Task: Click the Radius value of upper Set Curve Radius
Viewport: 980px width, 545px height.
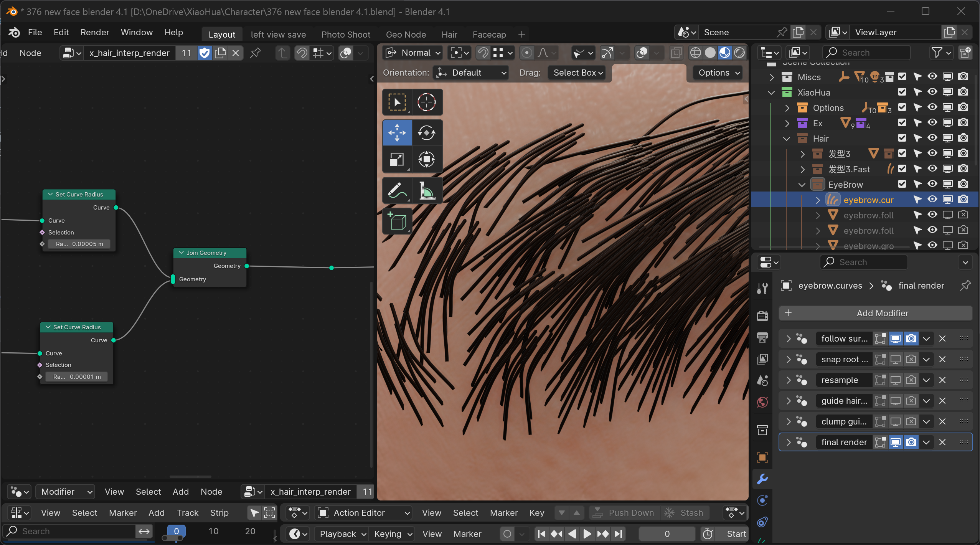Action: [79, 244]
